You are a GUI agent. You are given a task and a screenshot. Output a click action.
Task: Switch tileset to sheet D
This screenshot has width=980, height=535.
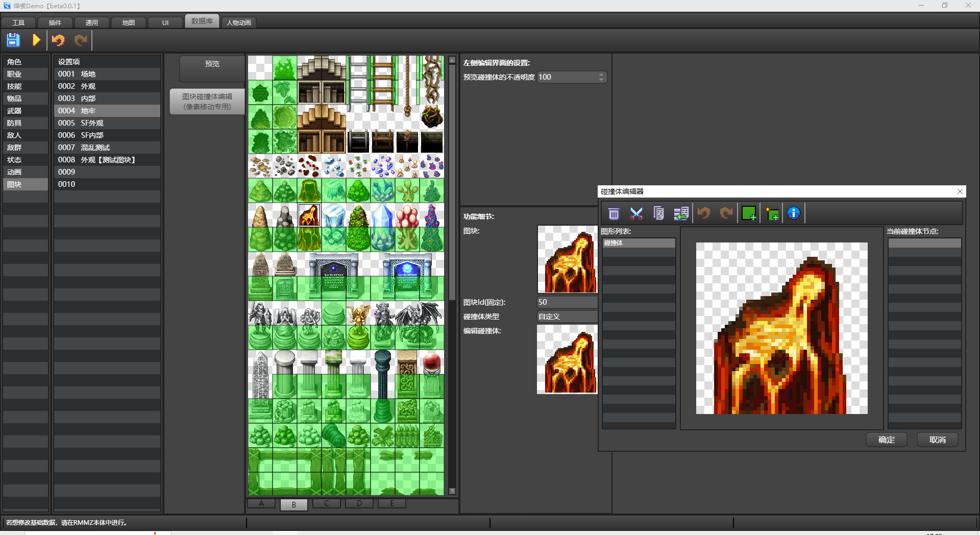point(359,503)
